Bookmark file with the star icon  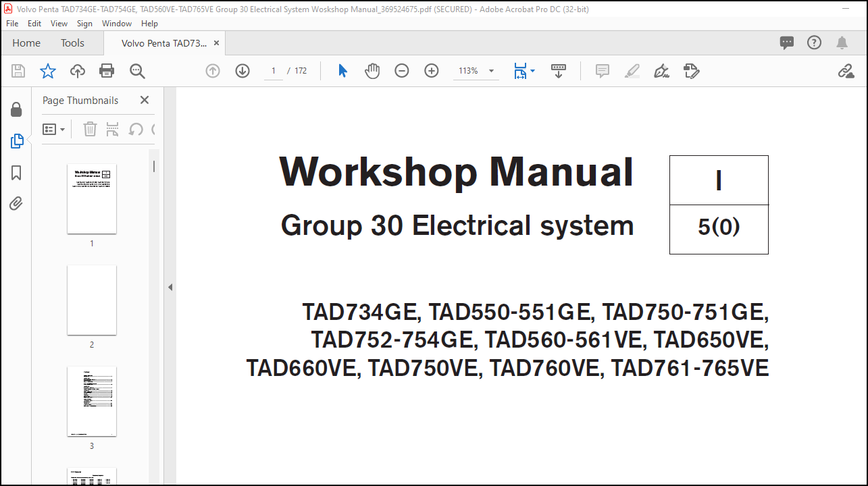pyautogui.click(x=48, y=71)
